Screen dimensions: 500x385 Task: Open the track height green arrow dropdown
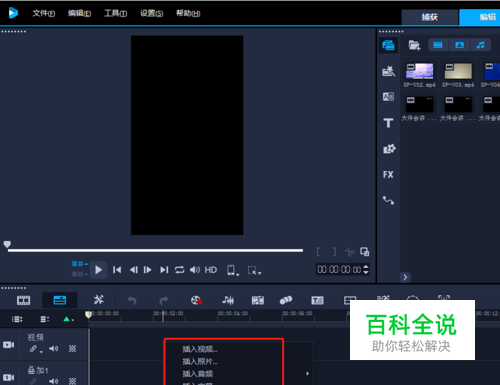tap(68, 319)
